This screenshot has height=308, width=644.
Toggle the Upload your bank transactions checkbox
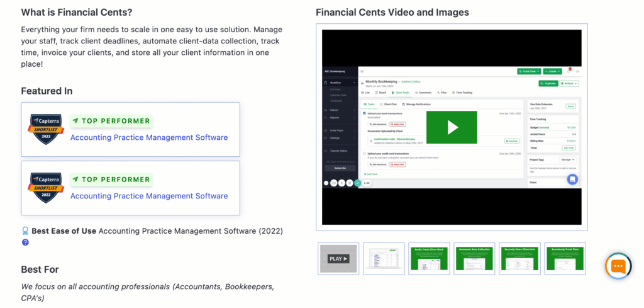coord(364,113)
